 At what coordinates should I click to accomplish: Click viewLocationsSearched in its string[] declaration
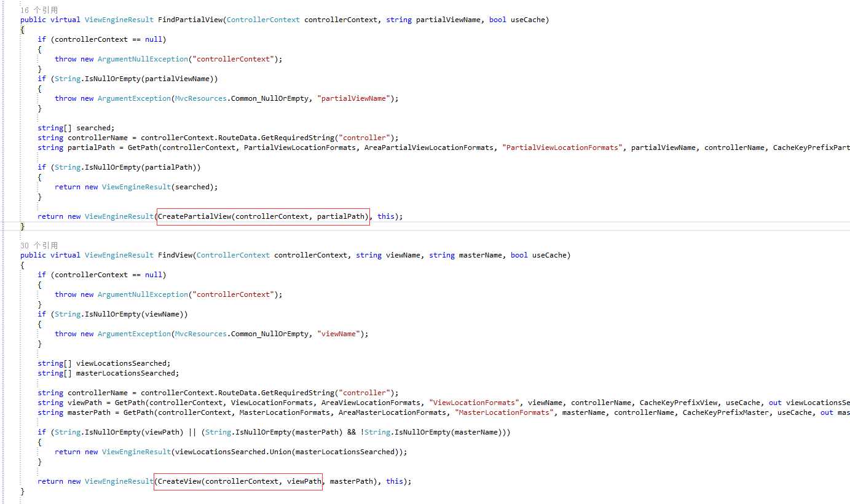[121, 363]
